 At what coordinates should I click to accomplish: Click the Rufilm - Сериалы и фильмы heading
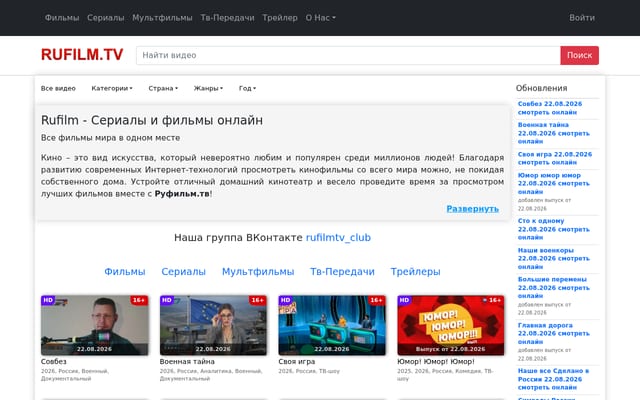click(152, 120)
